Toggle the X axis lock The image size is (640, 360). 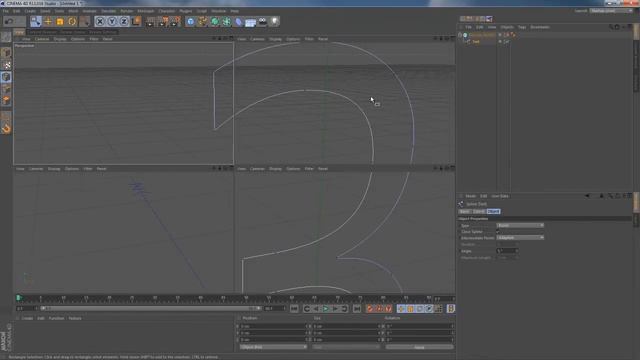(100, 21)
